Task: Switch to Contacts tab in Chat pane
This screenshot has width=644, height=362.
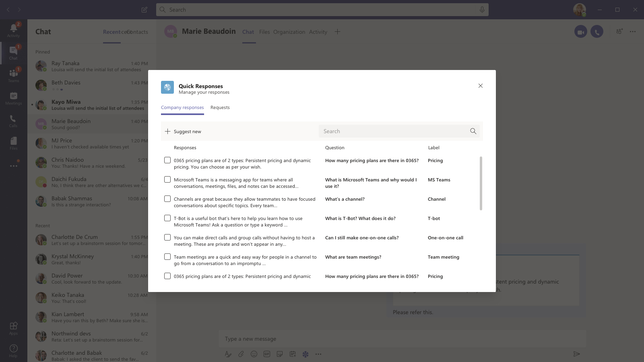Action: [138, 32]
